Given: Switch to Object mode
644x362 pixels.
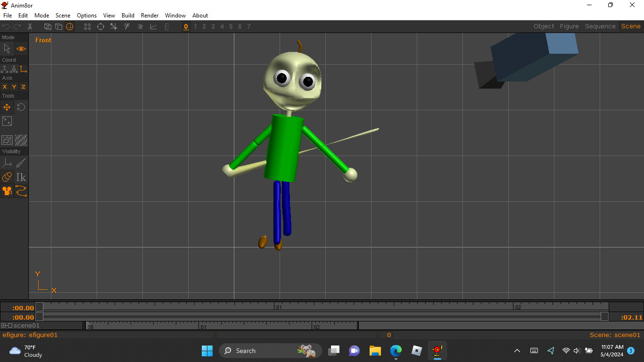Looking at the screenshot, I should (544, 26).
